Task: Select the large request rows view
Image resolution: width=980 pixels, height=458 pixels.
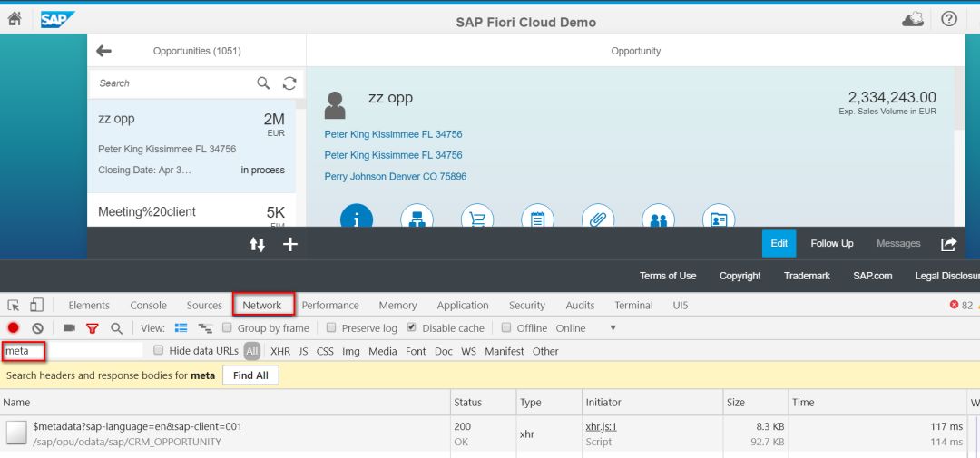Action: coord(181,328)
